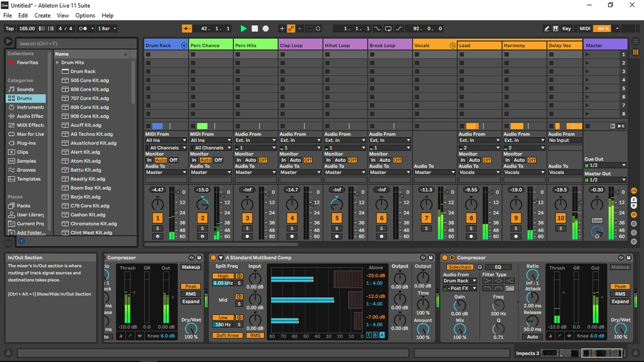Toggle the In/Out section show button
Viewport: 644px width, 362px height.
pyautogui.click(x=634, y=190)
